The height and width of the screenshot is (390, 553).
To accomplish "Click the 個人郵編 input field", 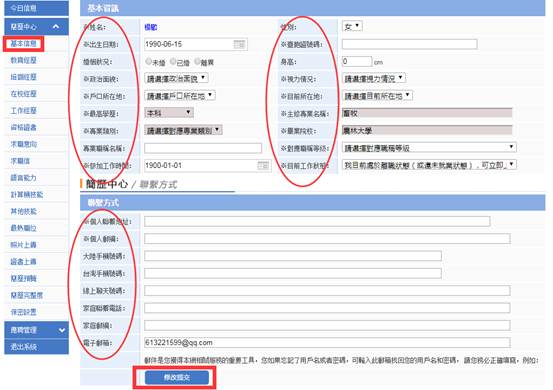I will click(327, 238).
